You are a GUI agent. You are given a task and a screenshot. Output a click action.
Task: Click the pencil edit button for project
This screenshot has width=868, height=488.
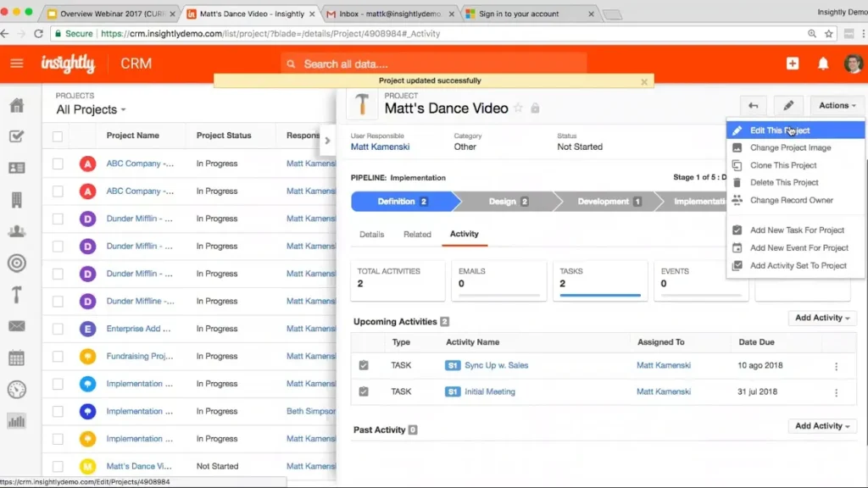[x=787, y=106]
